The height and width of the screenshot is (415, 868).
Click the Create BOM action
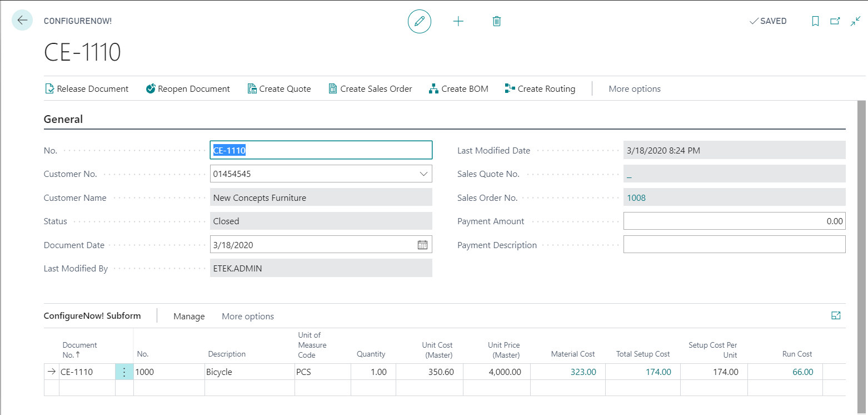458,89
